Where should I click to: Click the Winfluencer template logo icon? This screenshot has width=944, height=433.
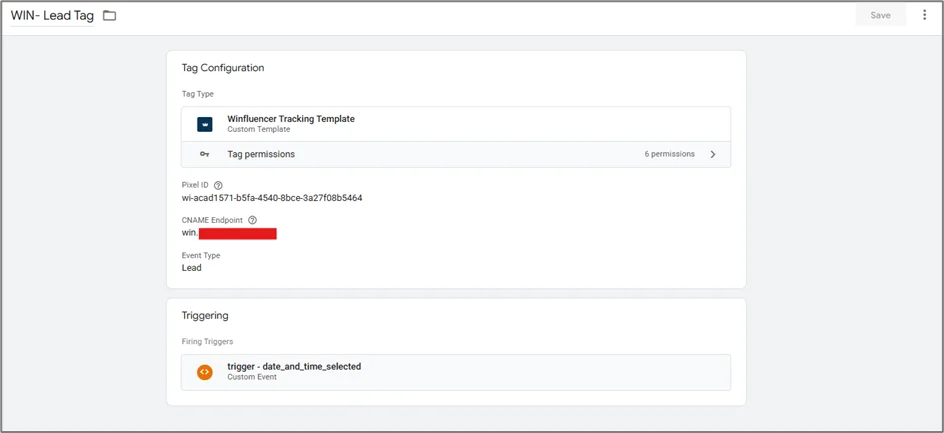coord(205,125)
